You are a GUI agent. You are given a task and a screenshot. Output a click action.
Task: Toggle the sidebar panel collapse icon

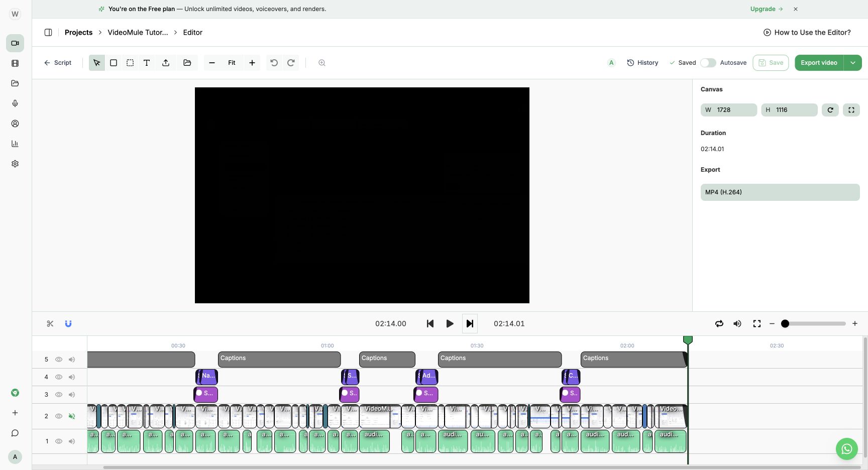pos(48,33)
